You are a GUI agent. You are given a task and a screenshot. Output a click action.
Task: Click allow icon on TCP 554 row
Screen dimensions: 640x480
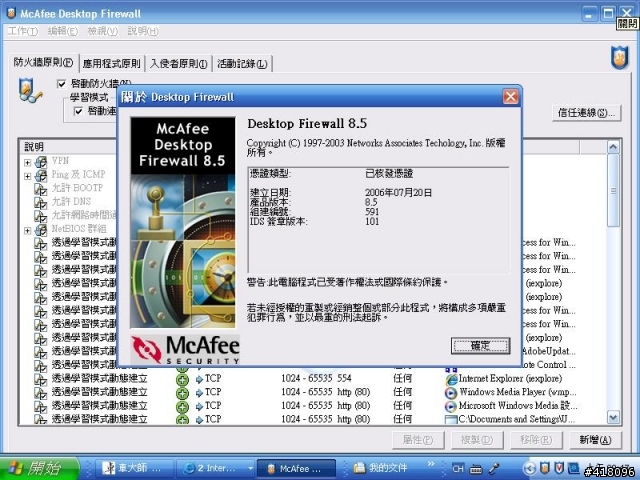click(182, 379)
